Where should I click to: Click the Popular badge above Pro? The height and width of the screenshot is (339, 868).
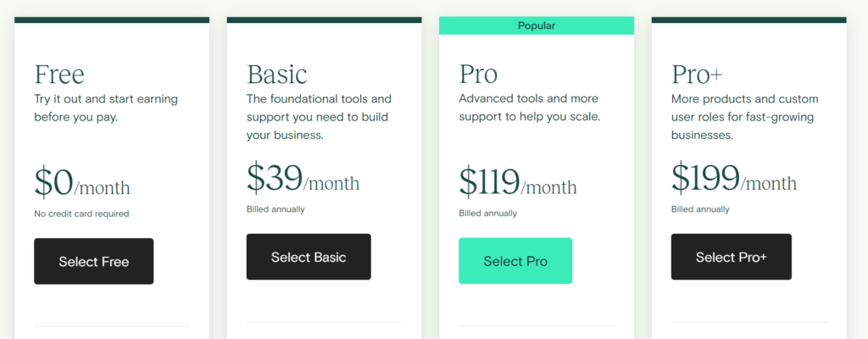(x=537, y=25)
